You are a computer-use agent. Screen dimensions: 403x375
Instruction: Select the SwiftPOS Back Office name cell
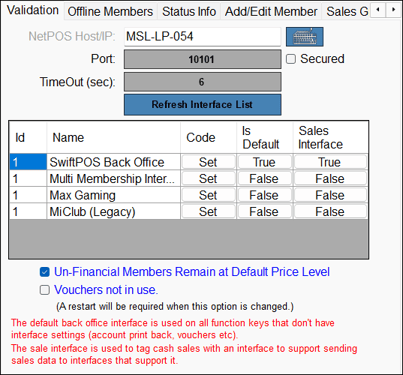click(114, 162)
